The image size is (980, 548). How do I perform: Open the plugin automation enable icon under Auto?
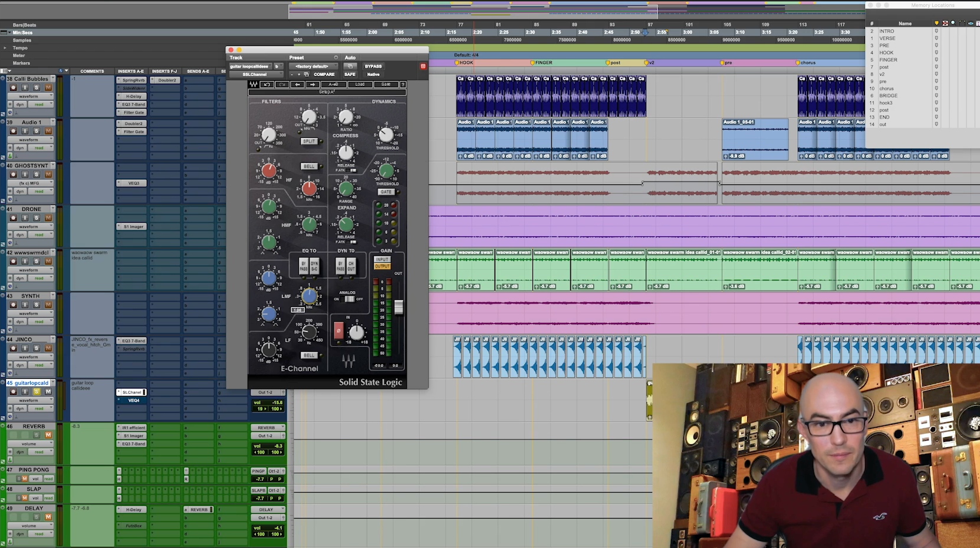(350, 66)
